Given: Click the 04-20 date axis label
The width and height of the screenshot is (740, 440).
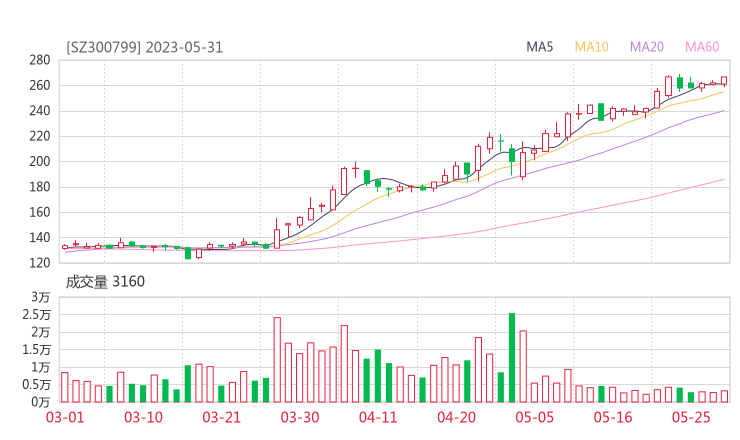Looking at the screenshot, I should pos(456,417).
